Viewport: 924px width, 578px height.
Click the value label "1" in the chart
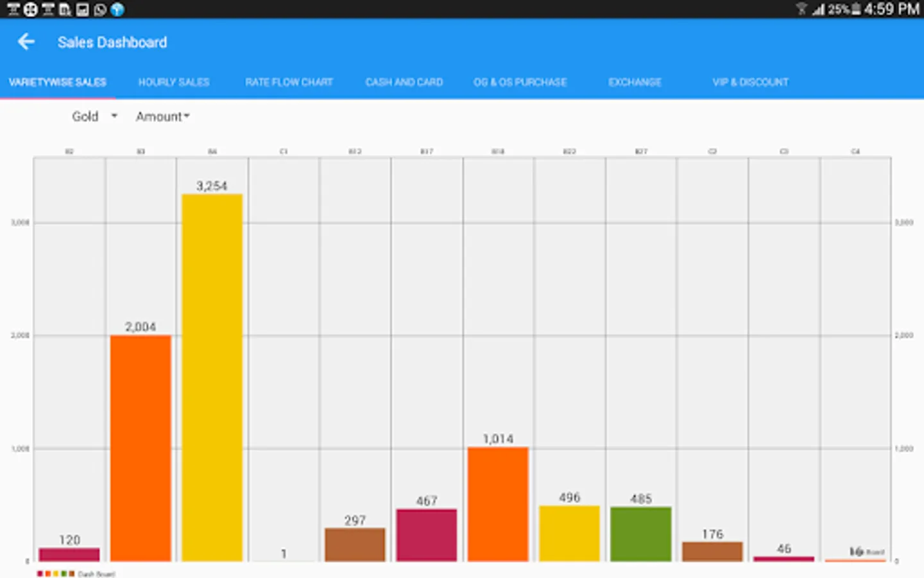point(284,554)
